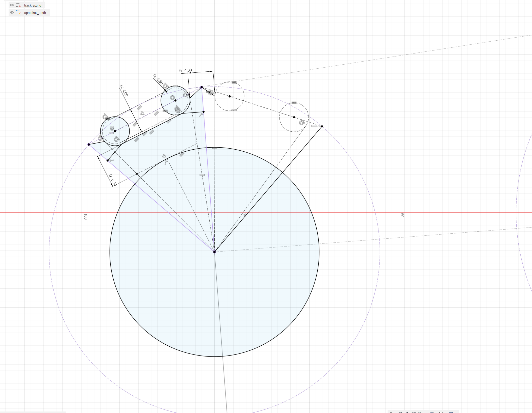This screenshot has width=532, height=413.
Task: Select the sprocket_teeth sketch label
Action: 35,12
